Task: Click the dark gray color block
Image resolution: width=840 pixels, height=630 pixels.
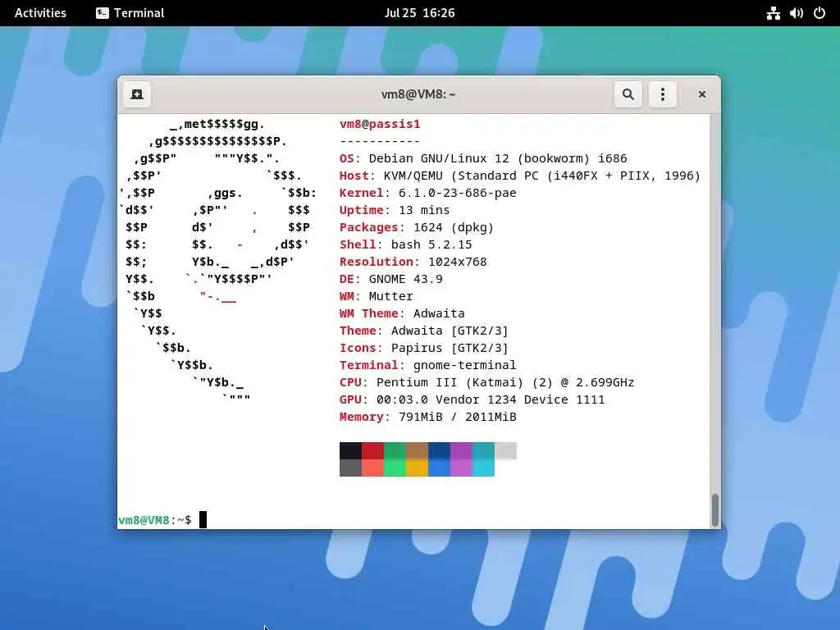Action: (350, 468)
